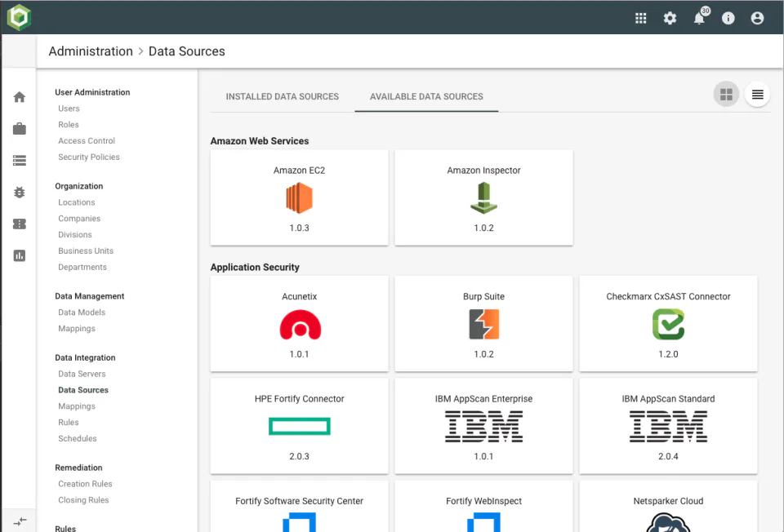Open the info icon in header
The width and height of the screenshot is (784, 532).
coord(728,19)
